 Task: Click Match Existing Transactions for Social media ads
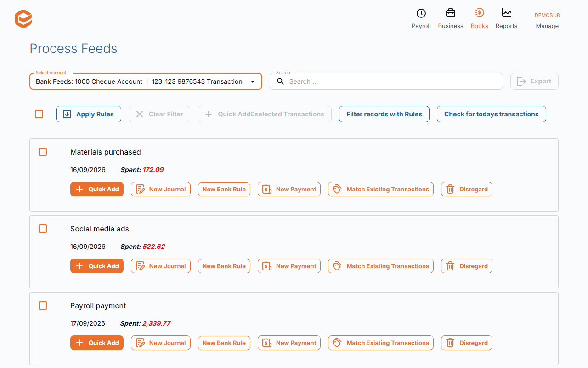[x=381, y=266]
